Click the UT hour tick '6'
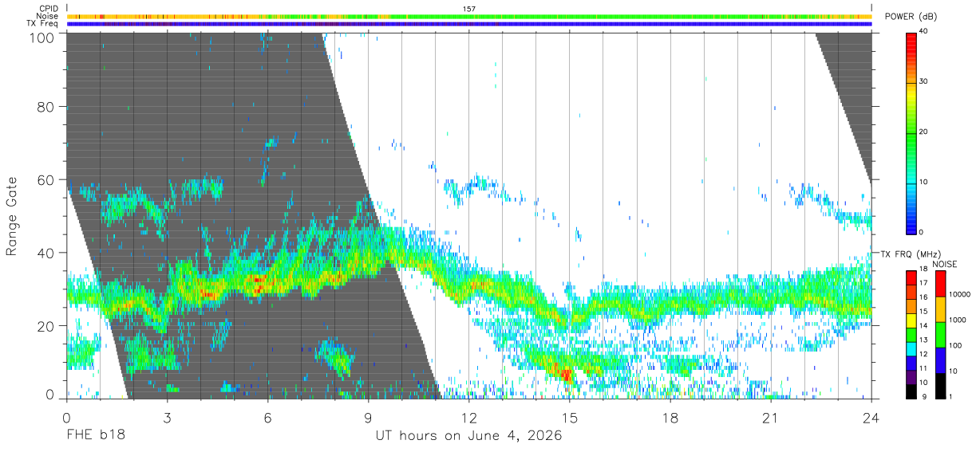 pyautogui.click(x=268, y=418)
